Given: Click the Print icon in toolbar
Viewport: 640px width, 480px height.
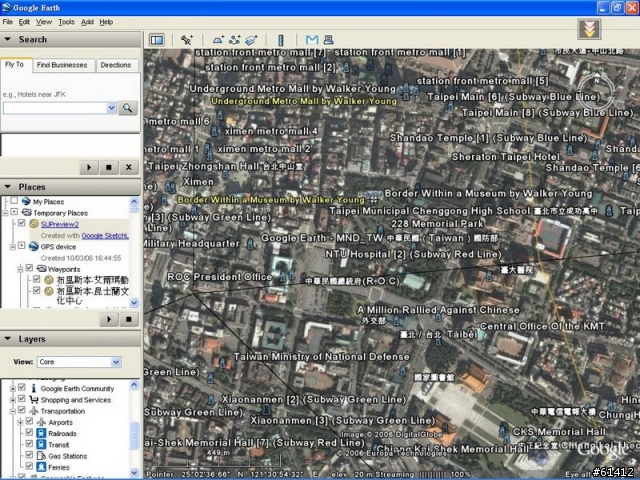Looking at the screenshot, I should (x=327, y=40).
